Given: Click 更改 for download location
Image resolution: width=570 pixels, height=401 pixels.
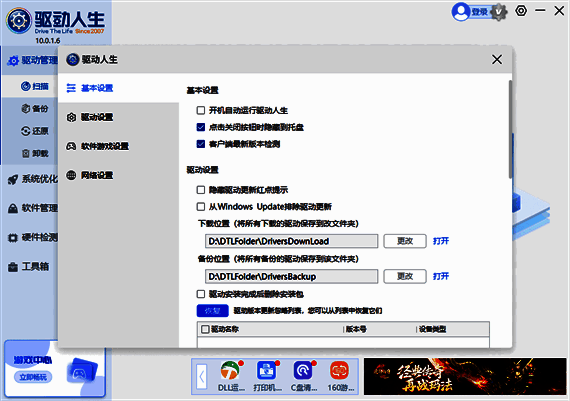Looking at the screenshot, I should point(405,241).
